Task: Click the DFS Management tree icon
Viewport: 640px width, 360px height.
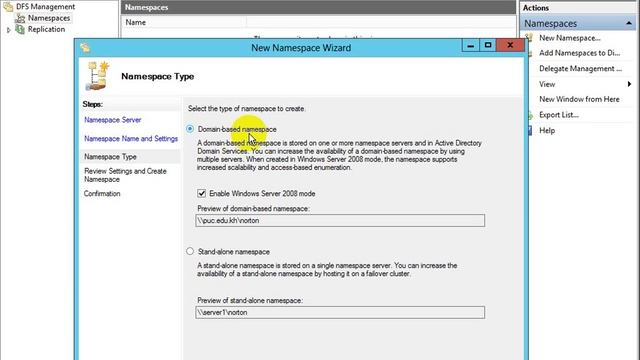Action: click(8, 7)
